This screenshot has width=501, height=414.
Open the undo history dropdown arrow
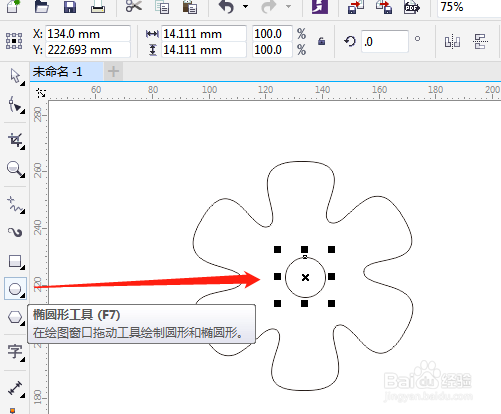(245, 6)
